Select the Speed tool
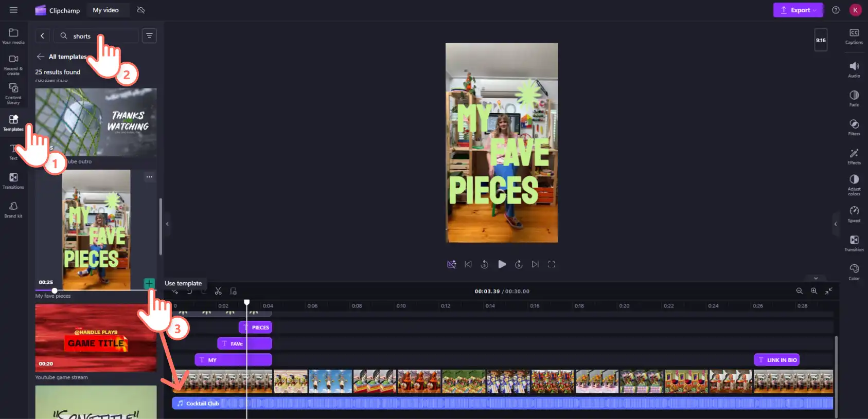The height and width of the screenshot is (419, 868). pos(854,214)
